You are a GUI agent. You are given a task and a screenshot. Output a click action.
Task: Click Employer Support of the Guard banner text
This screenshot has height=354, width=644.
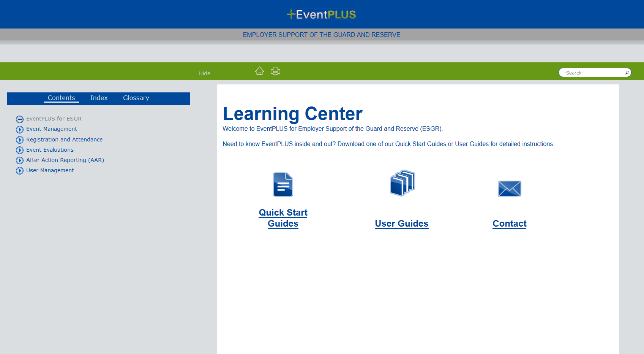click(x=322, y=35)
